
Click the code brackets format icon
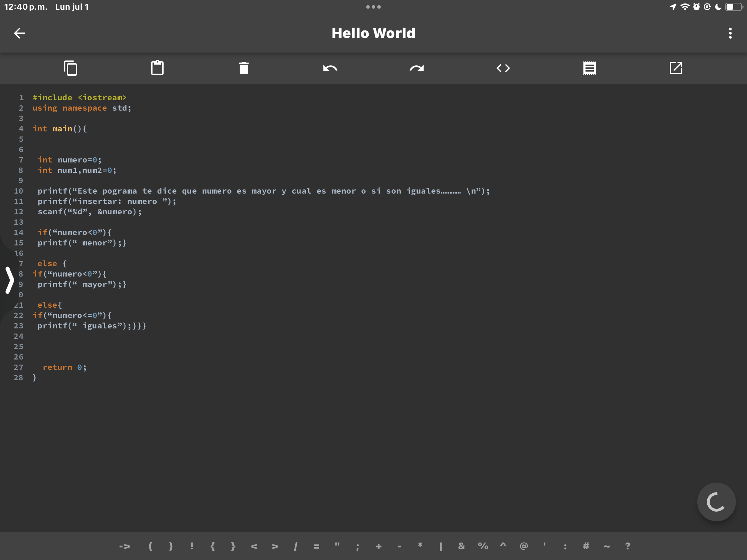(503, 68)
